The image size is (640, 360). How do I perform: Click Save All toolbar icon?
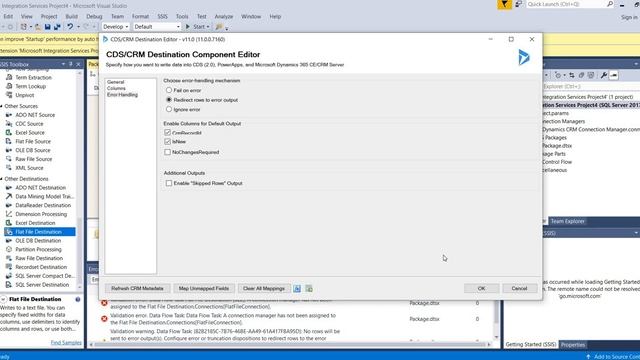(x=57, y=27)
